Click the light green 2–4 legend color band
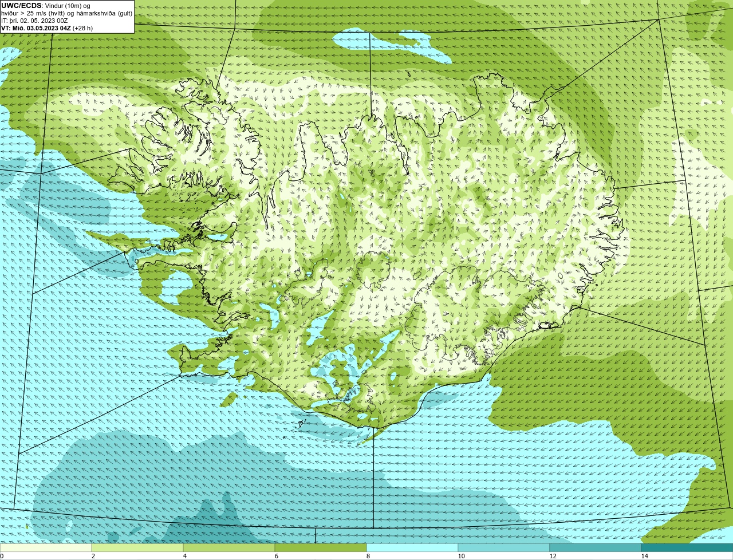Screen dimensions: 733x560 click(x=137, y=547)
